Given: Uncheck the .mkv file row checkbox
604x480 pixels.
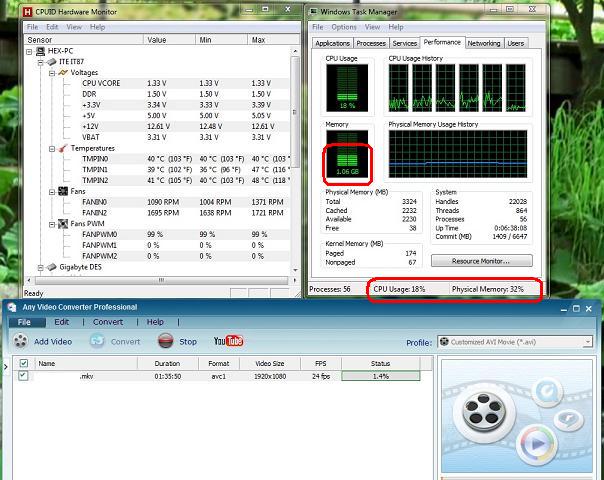Looking at the screenshot, I should coord(23,376).
